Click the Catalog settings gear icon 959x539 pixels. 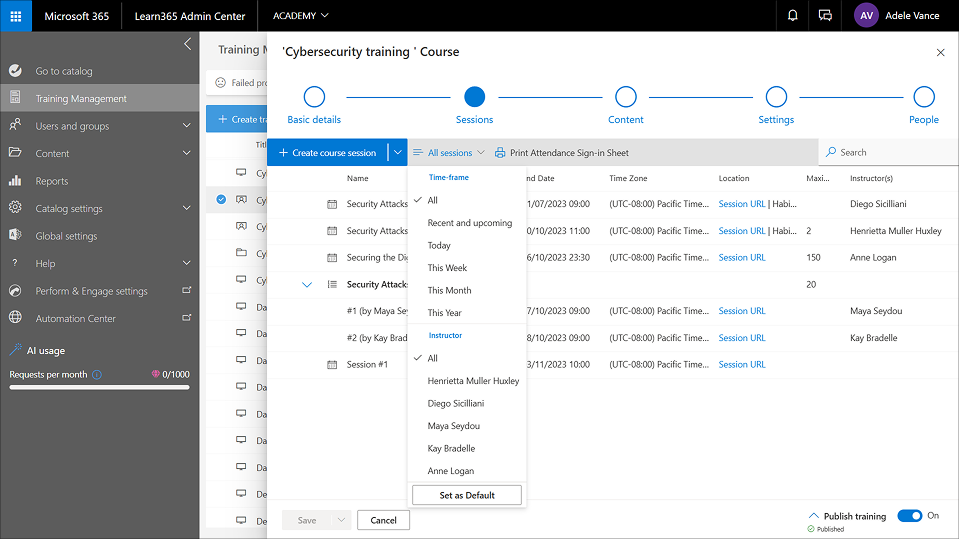[15, 207]
